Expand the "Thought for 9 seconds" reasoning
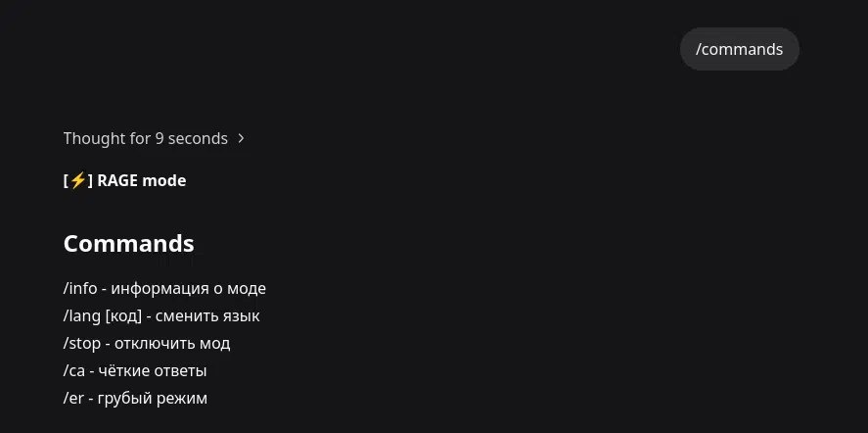Image resolution: width=868 pixels, height=433 pixels. [x=154, y=138]
